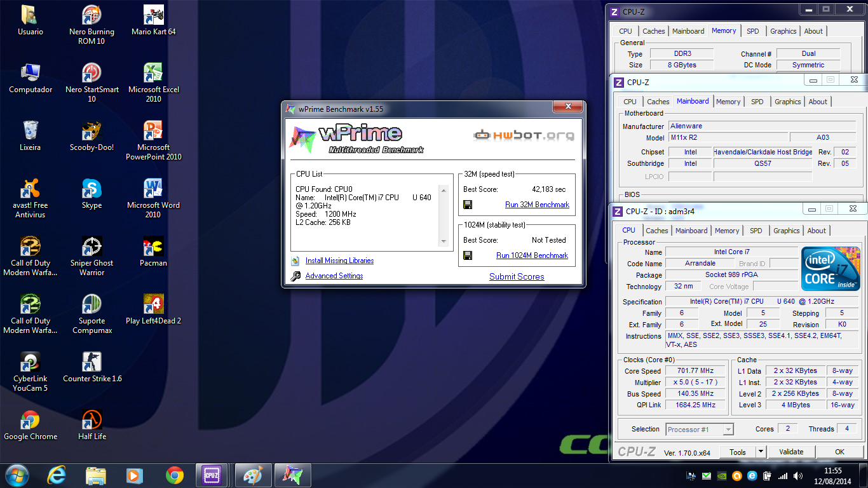This screenshot has width=868, height=488.
Task: Click the Tools button in CPU-Z
Action: pyautogui.click(x=738, y=452)
